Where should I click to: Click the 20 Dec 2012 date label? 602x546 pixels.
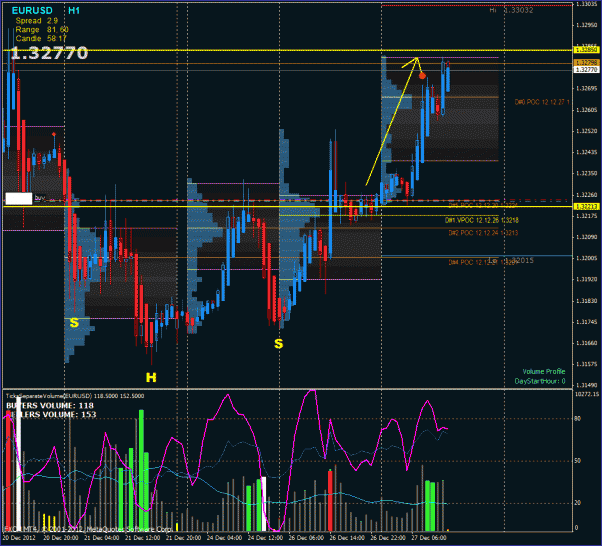pyautogui.click(x=20, y=538)
